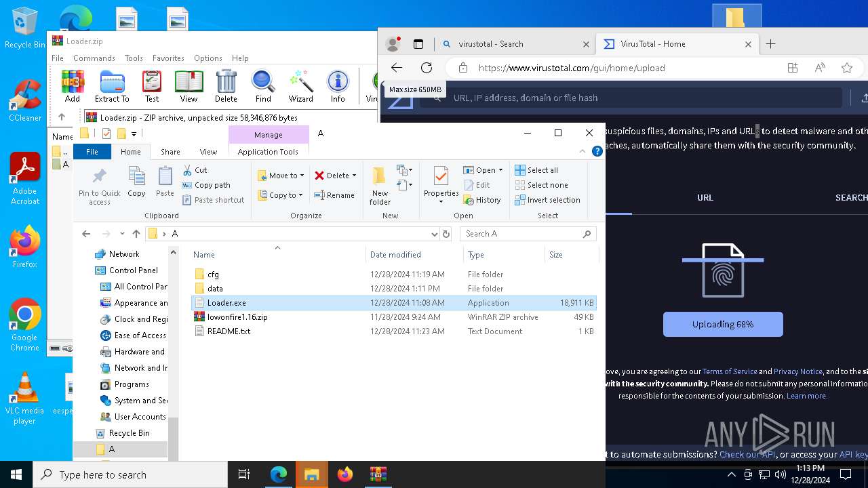The image size is (868, 488).
Task: Click WinRAR Extract To icon
Action: (112, 86)
